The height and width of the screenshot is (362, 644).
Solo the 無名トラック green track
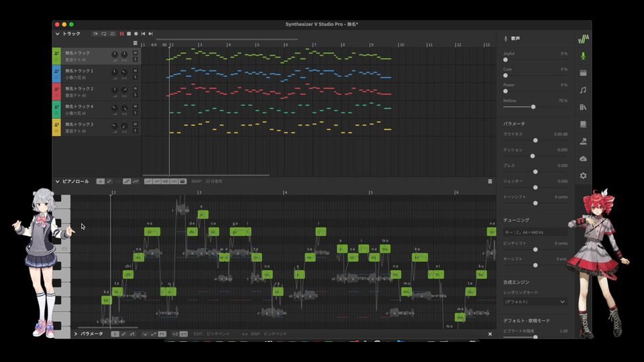pos(135,60)
